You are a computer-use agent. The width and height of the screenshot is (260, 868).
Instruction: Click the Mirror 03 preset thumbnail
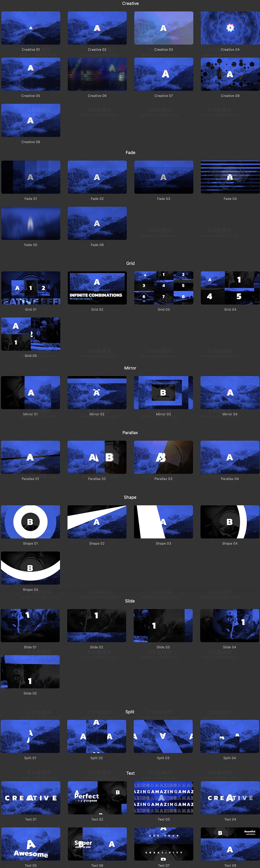163,392
